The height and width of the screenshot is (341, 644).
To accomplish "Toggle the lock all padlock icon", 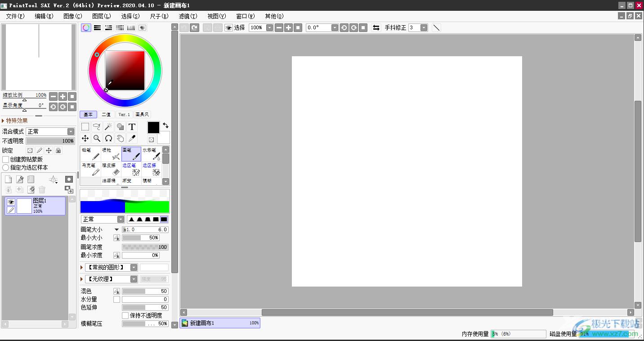I will [x=58, y=150].
